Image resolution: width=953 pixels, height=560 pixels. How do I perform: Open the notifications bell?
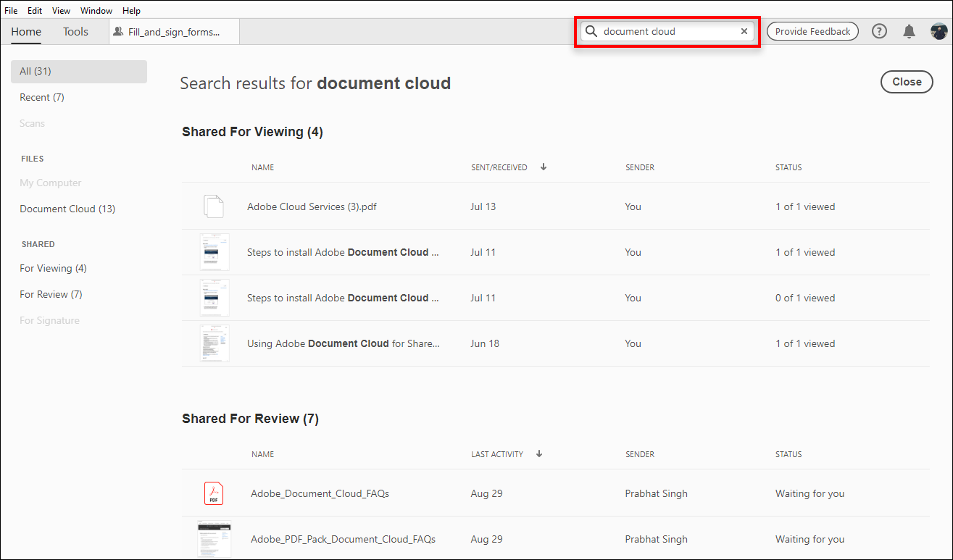pos(909,31)
